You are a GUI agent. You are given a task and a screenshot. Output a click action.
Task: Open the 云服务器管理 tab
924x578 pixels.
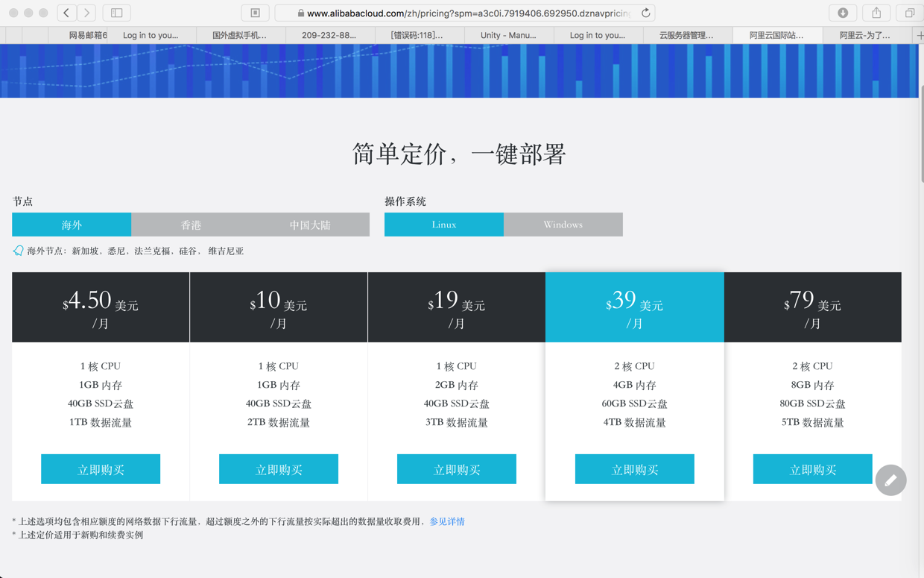click(687, 35)
